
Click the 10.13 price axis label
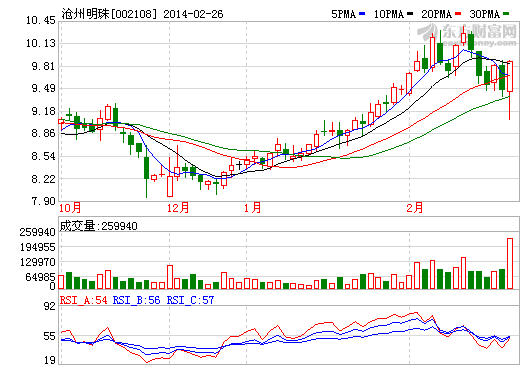pyautogui.click(x=41, y=43)
